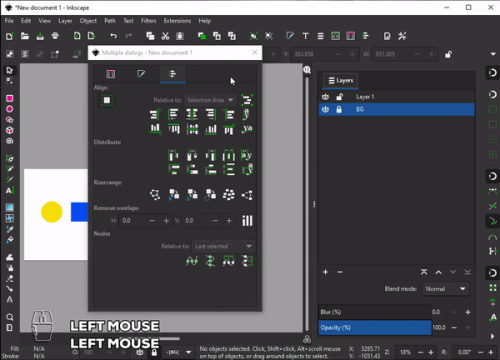This screenshot has height=360, width=500.
Task: Switch to Fill and Stroke dialog tab
Action: 141,74
